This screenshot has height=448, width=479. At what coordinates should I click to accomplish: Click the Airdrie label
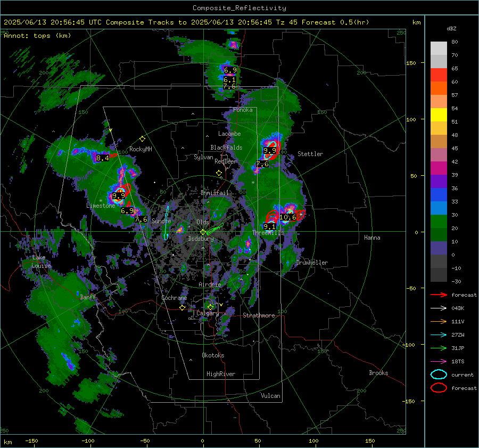[x=210, y=284]
